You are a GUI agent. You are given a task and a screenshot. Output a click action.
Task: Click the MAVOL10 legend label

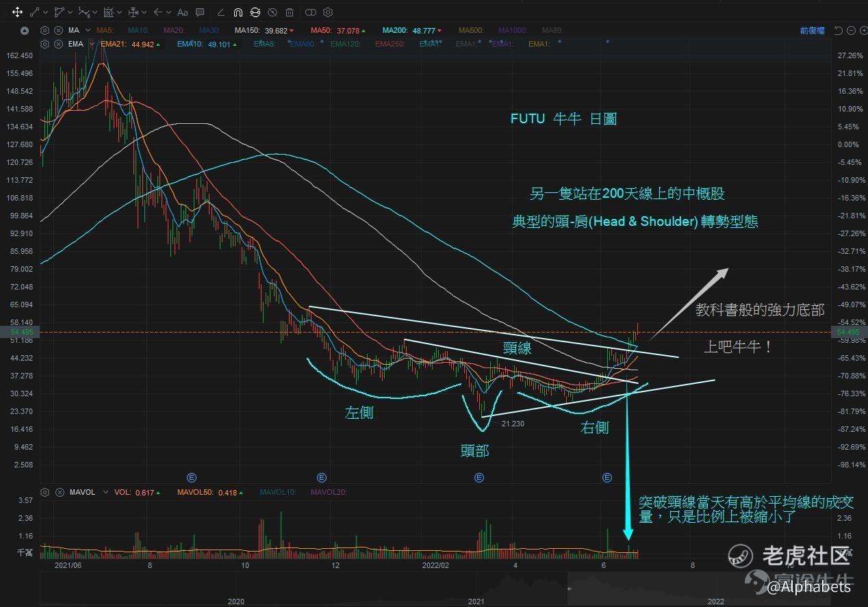(279, 491)
